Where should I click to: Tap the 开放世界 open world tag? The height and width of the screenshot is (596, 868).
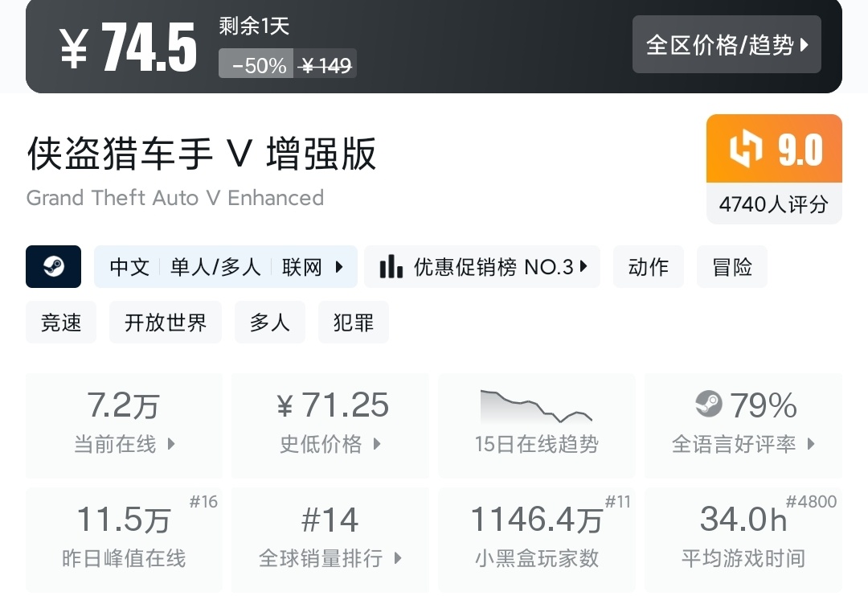click(166, 323)
